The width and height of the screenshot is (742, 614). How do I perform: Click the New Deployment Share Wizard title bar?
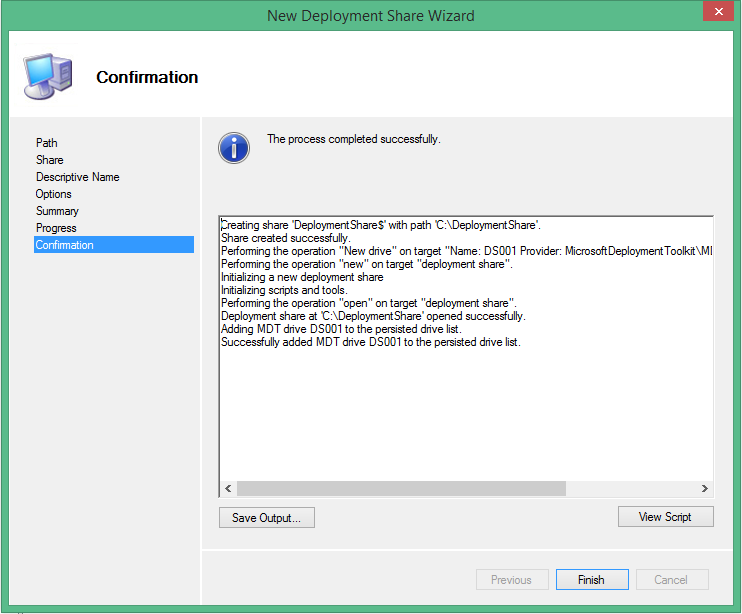370,15
